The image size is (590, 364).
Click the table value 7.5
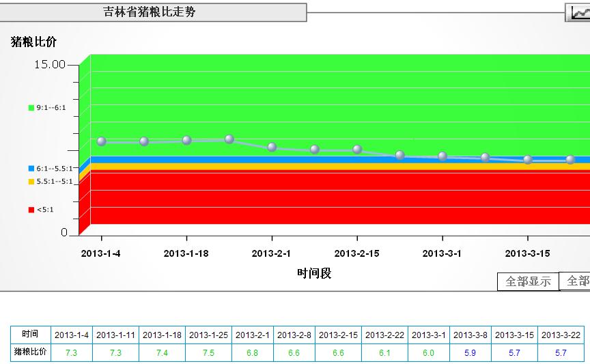(208, 353)
